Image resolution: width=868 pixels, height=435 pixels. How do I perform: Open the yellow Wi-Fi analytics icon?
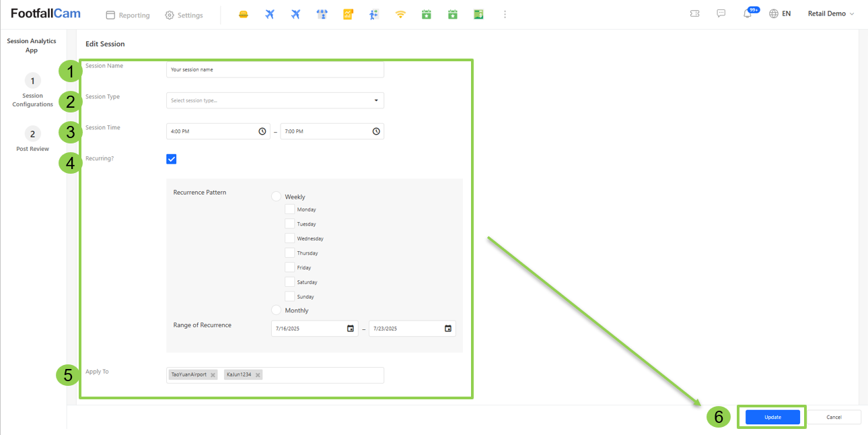click(x=400, y=15)
